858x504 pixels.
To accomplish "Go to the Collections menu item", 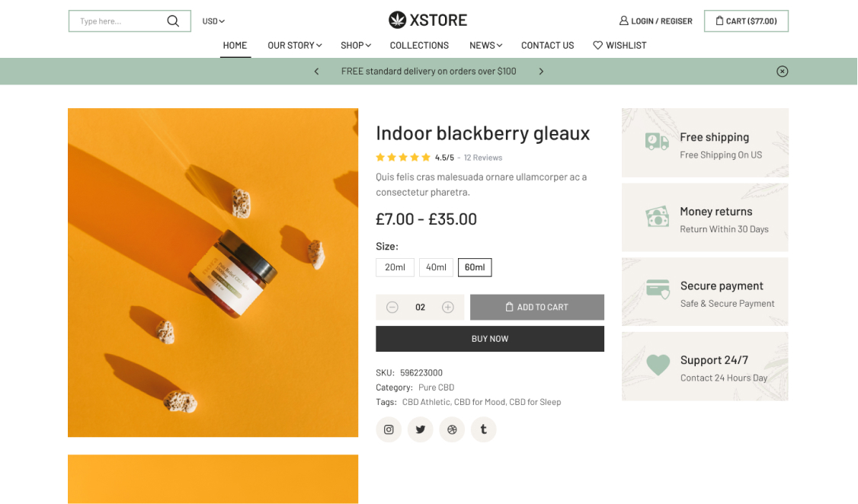I will pyautogui.click(x=419, y=46).
